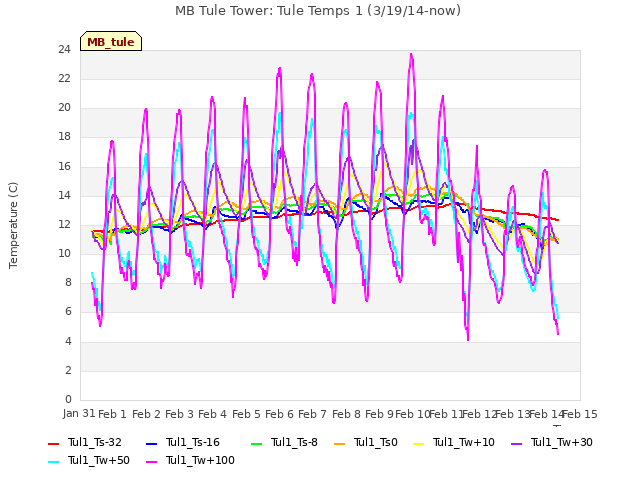Click the highest magenta peak near Feb 10
This screenshot has height=480, width=640.
[x=411, y=54]
